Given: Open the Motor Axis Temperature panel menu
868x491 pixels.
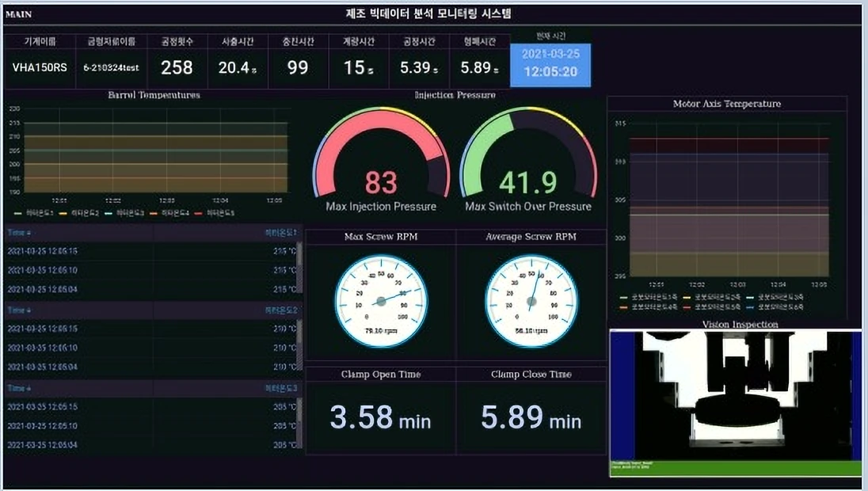Looking at the screenshot, I should click(x=727, y=104).
